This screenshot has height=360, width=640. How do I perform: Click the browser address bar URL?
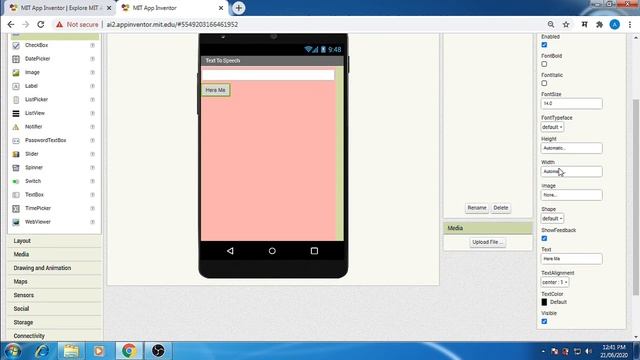172,24
